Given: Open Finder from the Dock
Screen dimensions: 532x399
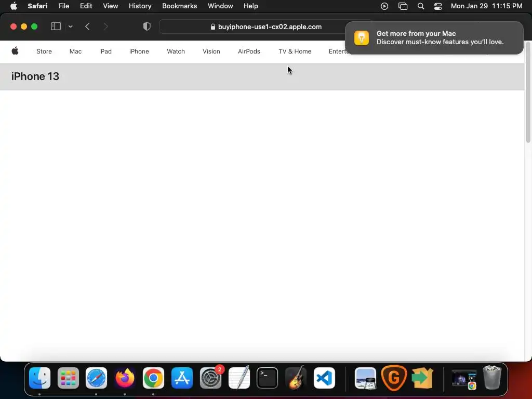Looking at the screenshot, I should pos(39,378).
